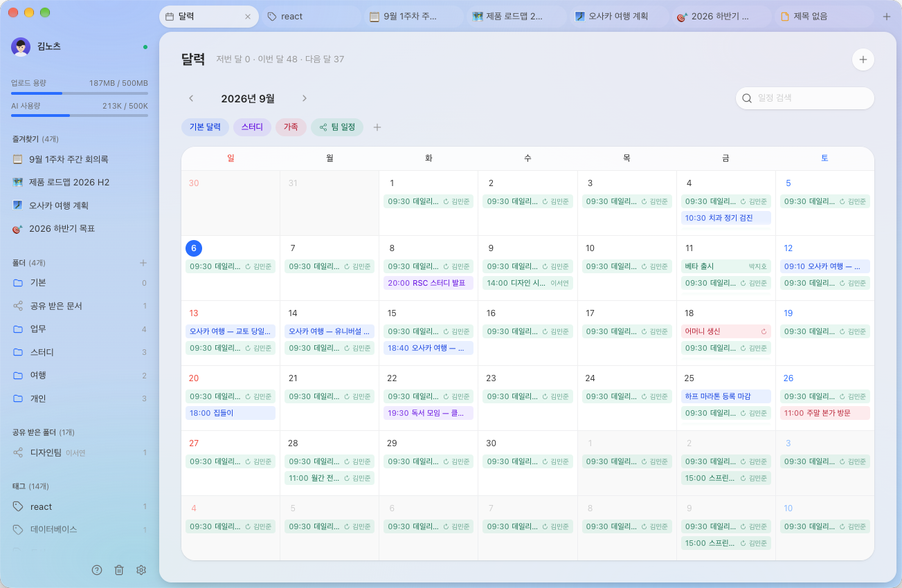902x588 pixels.
Task: Open the 치과 정기 검진 event
Action: tap(725, 218)
